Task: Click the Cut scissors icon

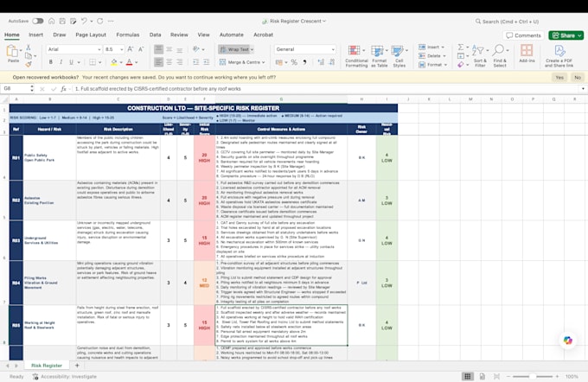Action: (29, 48)
